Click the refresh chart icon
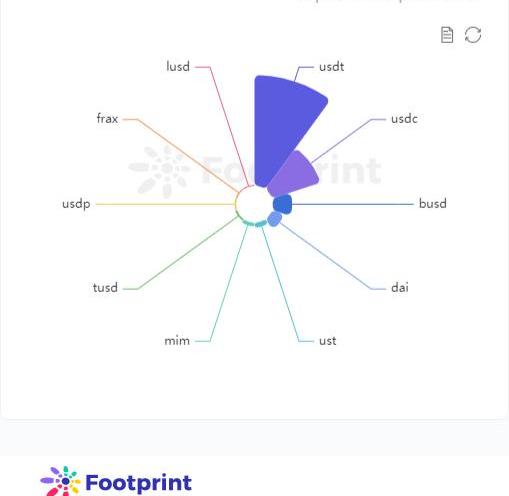Viewport: 509px width, 496px height. point(473,35)
